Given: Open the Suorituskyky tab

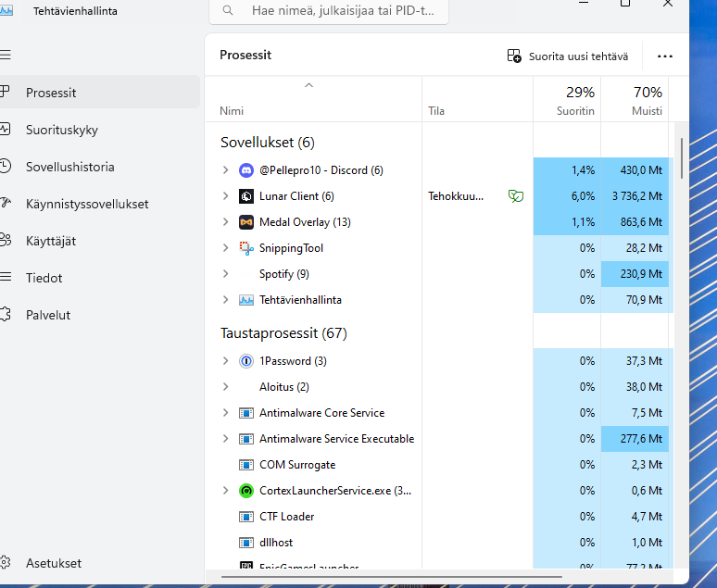Looking at the screenshot, I should 61,130.
